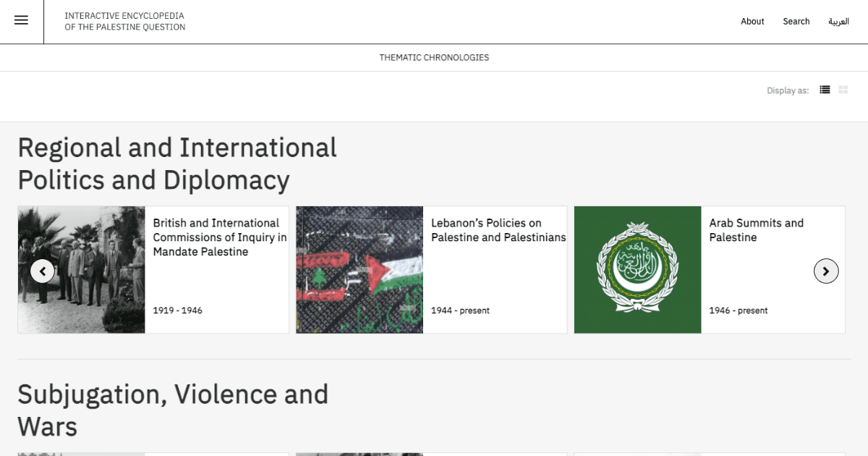Viewport: 868px width, 456px height.
Task: Open Lebanon's Policies on Palestine chronology
Action: (x=498, y=230)
